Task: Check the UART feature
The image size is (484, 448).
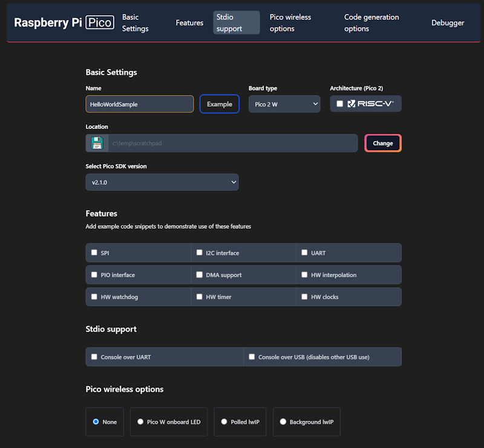Action: [x=304, y=252]
